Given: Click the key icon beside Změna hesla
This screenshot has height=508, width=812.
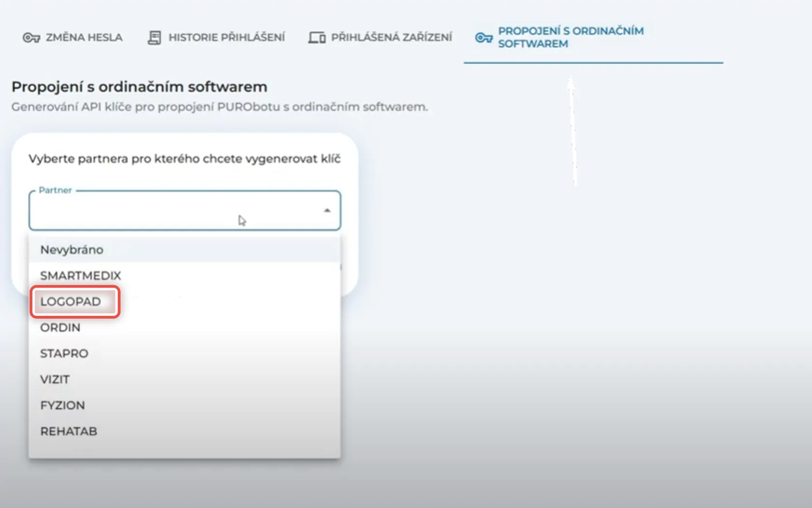Looking at the screenshot, I should pyautogui.click(x=31, y=37).
